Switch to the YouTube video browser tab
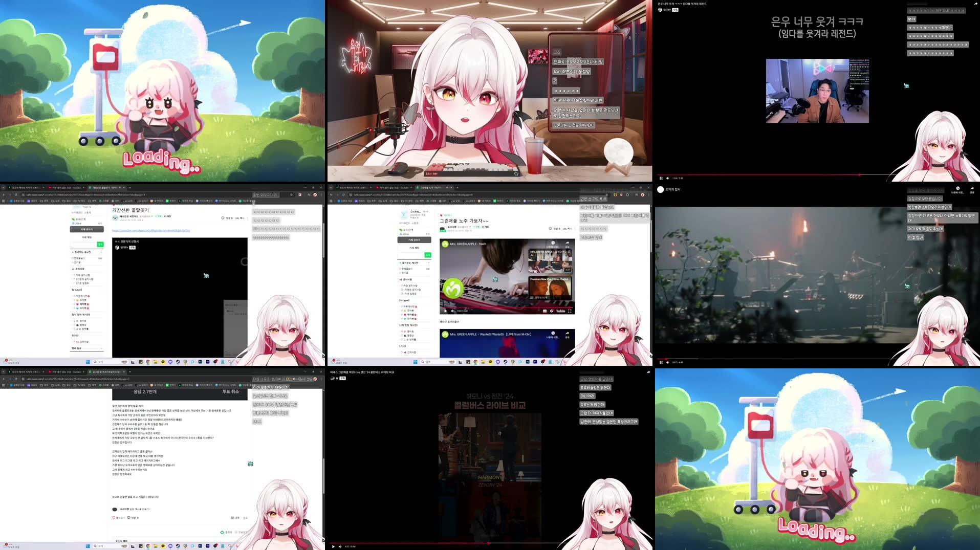Screen dimensions: 980x550 pos(64,187)
